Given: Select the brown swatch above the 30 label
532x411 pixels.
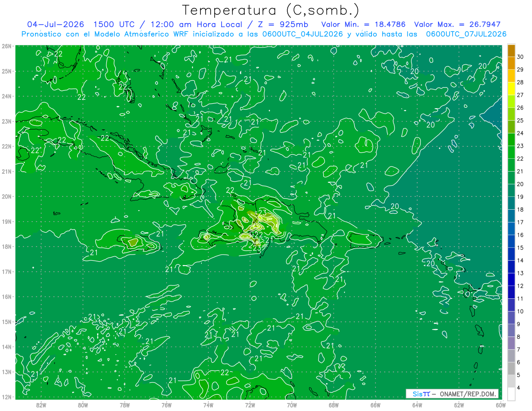Looking at the screenshot, I should click(x=511, y=51).
